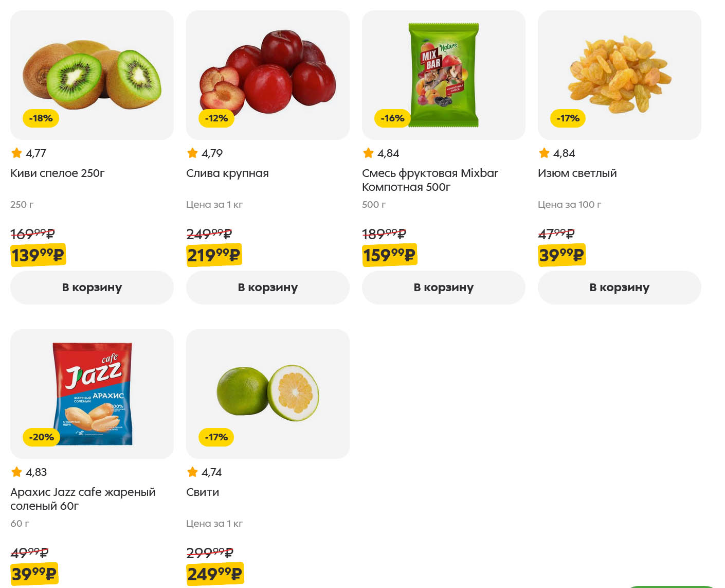Click the -18% discount badge on kiwi

41,118
